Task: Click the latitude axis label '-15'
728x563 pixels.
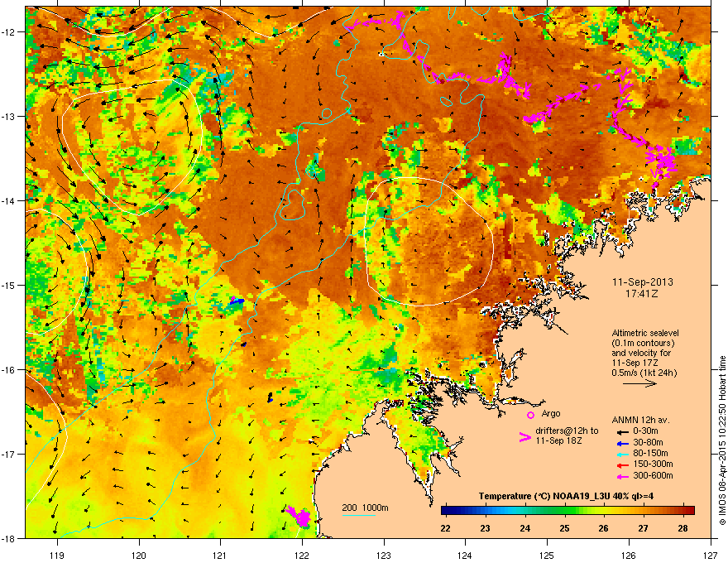Action: pyautogui.click(x=10, y=285)
